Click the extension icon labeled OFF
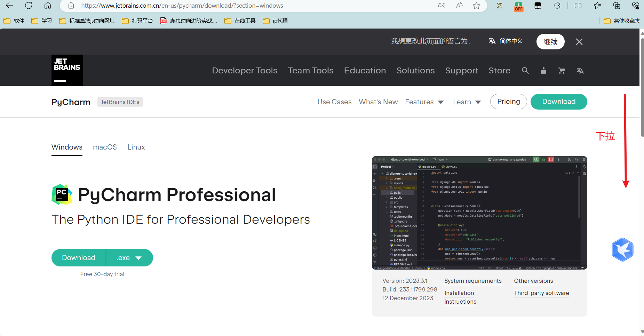This screenshot has width=644, height=336. (519, 6)
